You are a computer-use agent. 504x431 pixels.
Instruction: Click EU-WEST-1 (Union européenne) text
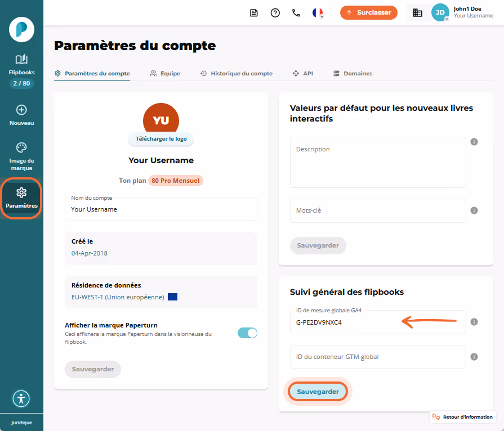coord(118,297)
